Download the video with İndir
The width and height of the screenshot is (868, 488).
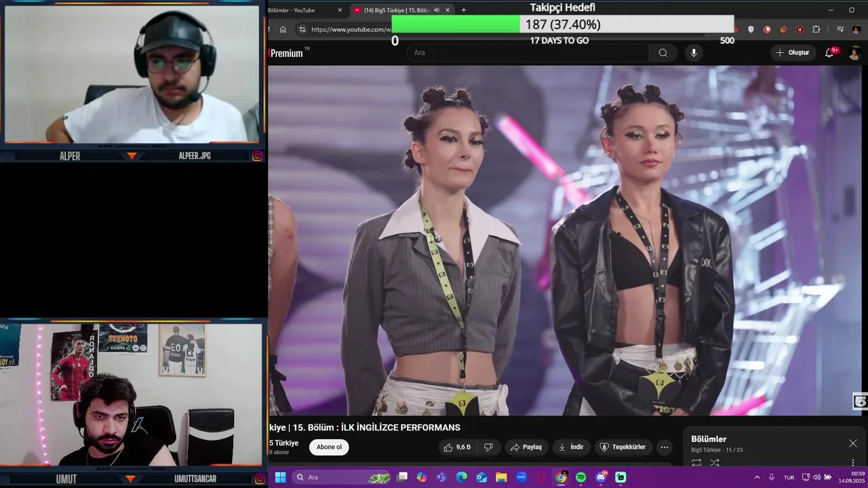pos(571,447)
